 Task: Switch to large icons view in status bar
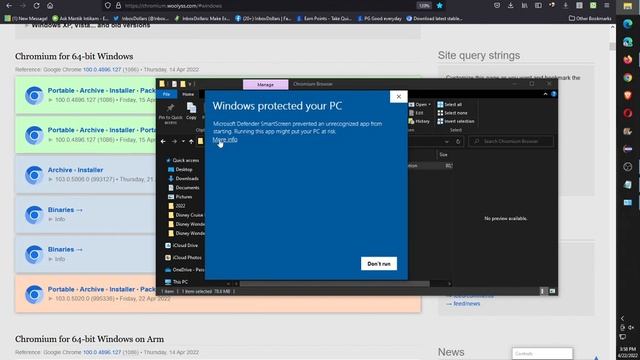(552, 291)
